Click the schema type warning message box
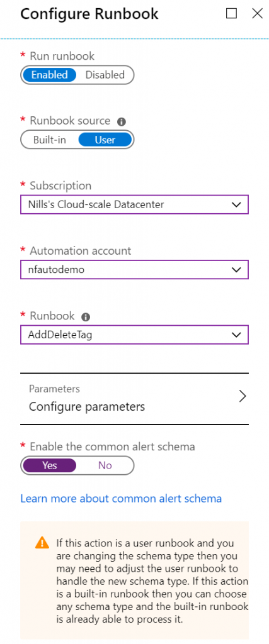 (135, 580)
